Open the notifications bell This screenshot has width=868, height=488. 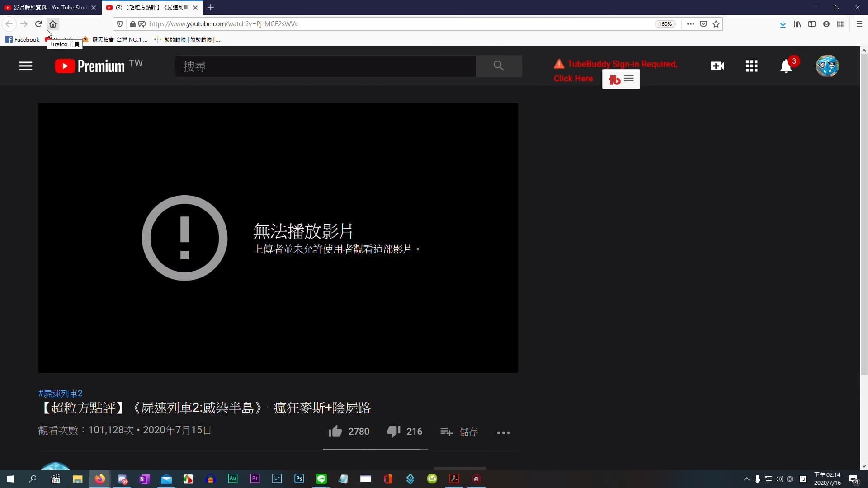point(786,66)
